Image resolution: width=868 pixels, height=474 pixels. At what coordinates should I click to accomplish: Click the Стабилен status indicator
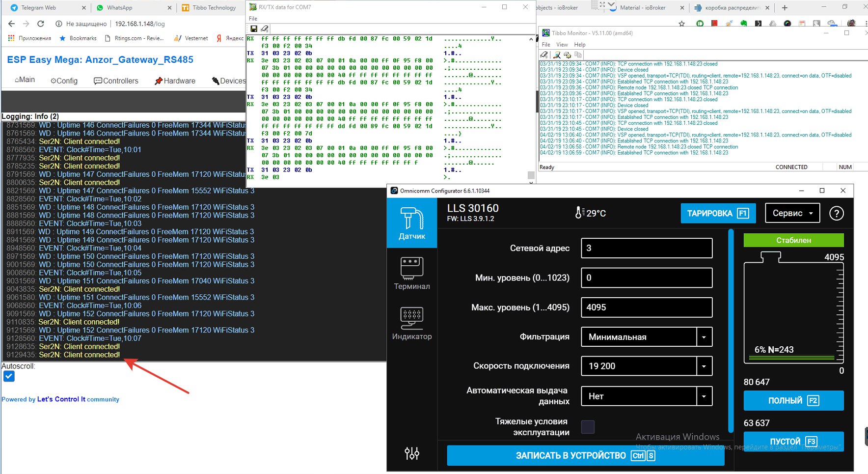(793, 240)
